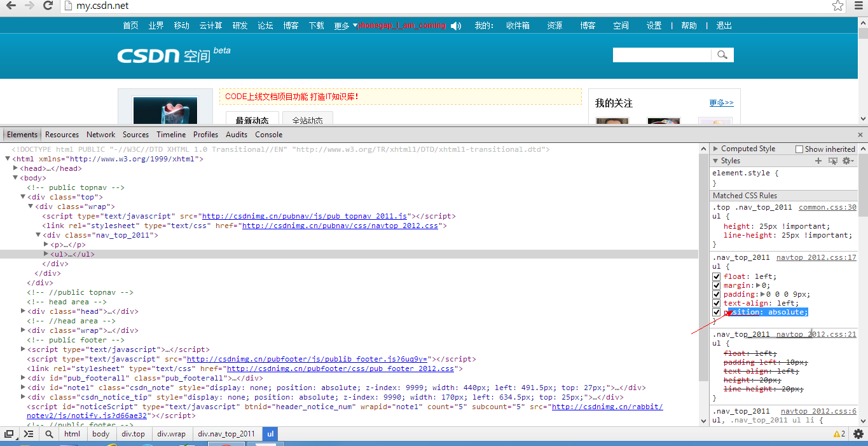
Task: Select div.wrap in the breadcrumb bar
Action: (172, 434)
